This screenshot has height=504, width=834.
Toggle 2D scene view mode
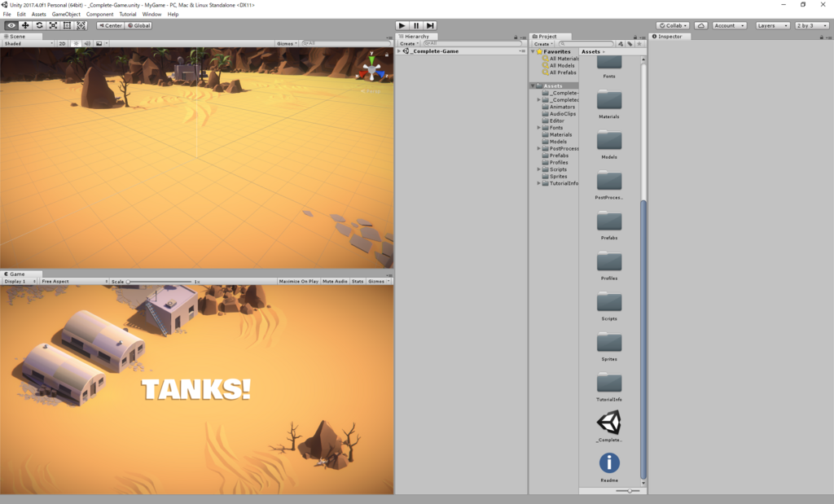click(x=62, y=44)
